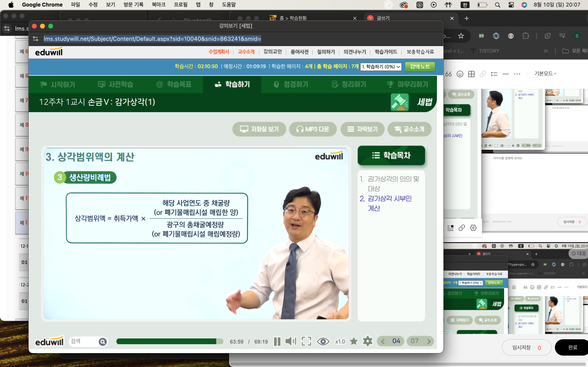Click the video progress bar
This screenshot has width=588, height=367.
point(170,341)
